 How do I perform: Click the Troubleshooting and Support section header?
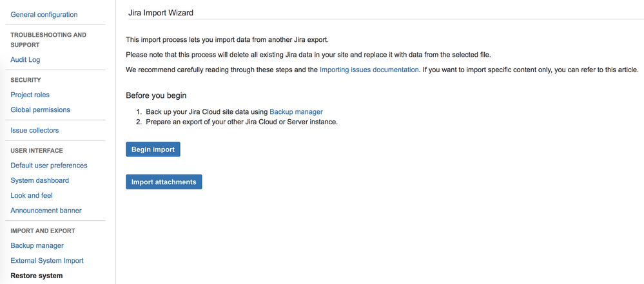point(48,40)
